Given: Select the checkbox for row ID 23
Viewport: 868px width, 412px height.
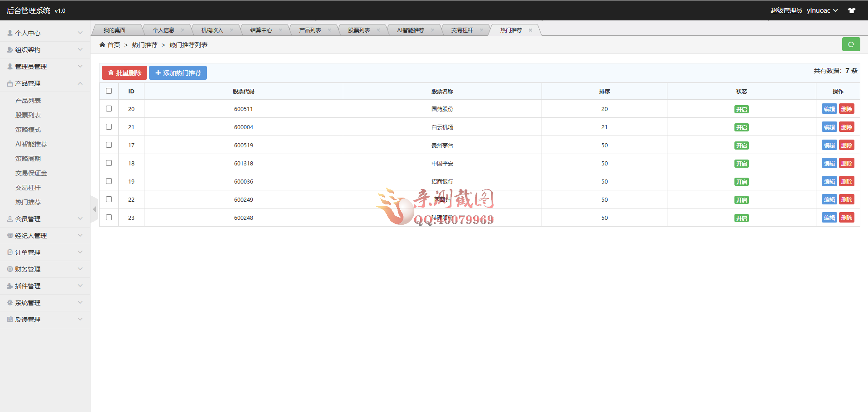Looking at the screenshot, I should (x=109, y=218).
